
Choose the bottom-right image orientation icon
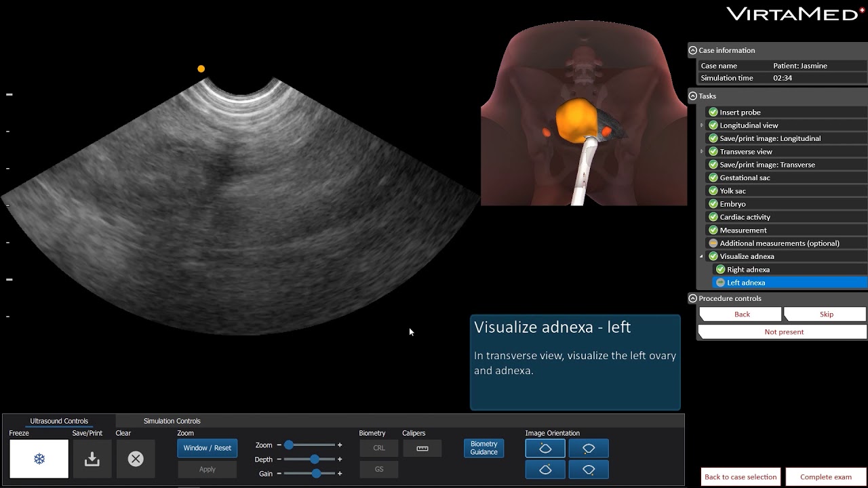[x=589, y=469]
